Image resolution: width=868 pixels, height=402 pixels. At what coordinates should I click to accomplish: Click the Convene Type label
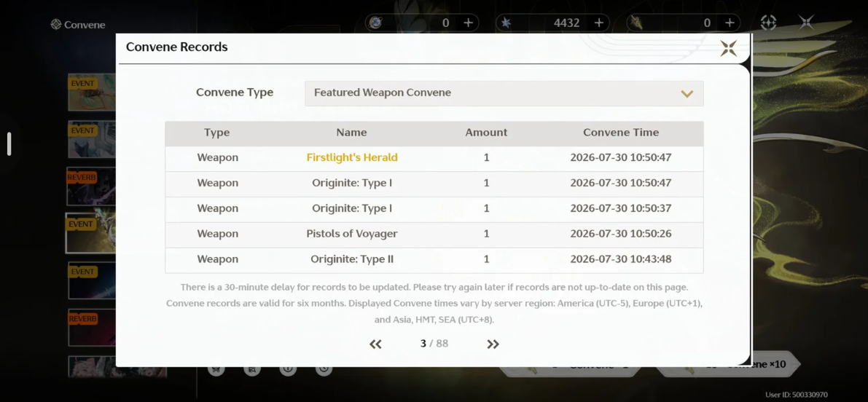pos(235,92)
